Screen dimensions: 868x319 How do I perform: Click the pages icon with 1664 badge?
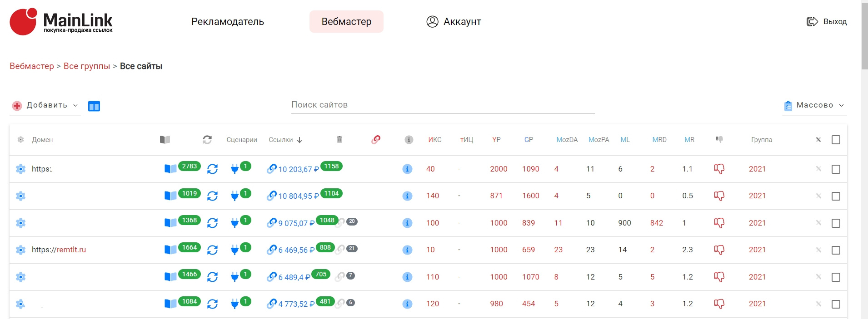coord(170,250)
